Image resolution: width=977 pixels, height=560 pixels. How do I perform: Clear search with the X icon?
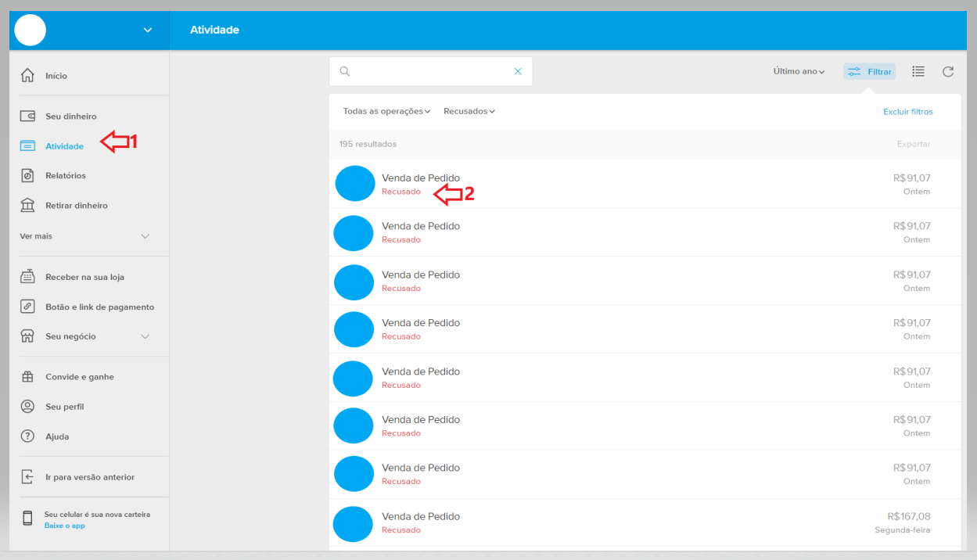(518, 71)
